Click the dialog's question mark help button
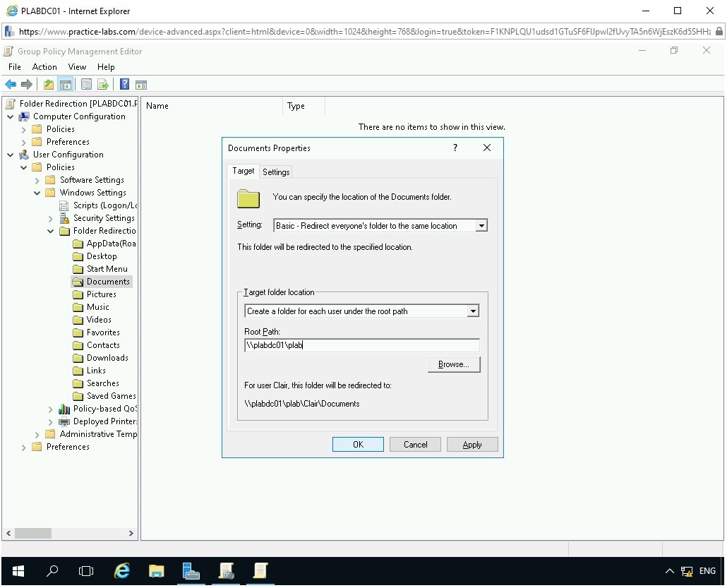Screen dimensions: 727x588 point(455,148)
